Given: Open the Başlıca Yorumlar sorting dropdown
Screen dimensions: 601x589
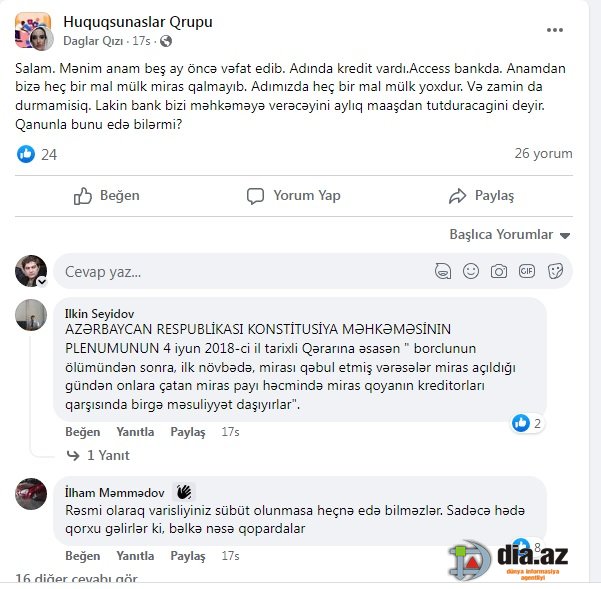Looking at the screenshot, I should tap(509, 234).
